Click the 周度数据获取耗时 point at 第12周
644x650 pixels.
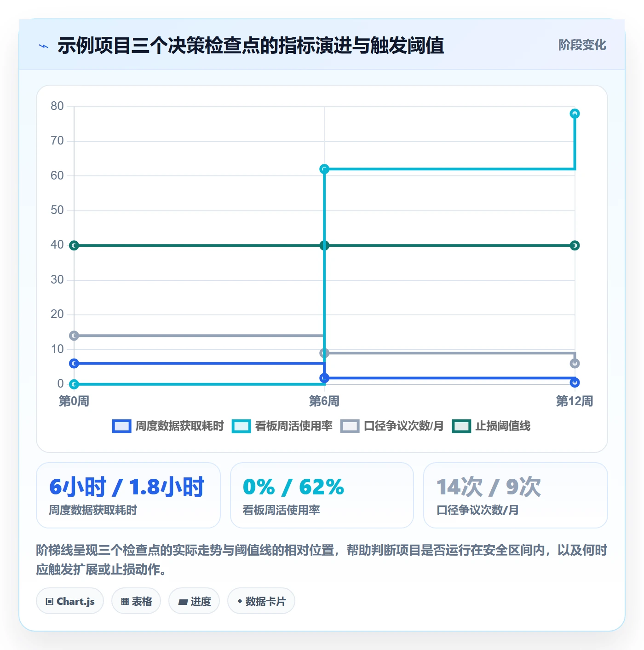[575, 383]
